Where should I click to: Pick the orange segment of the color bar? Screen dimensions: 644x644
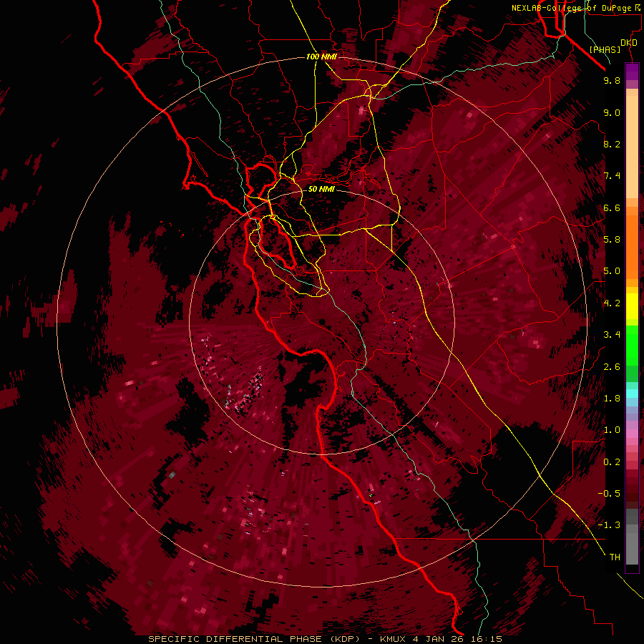(632, 246)
